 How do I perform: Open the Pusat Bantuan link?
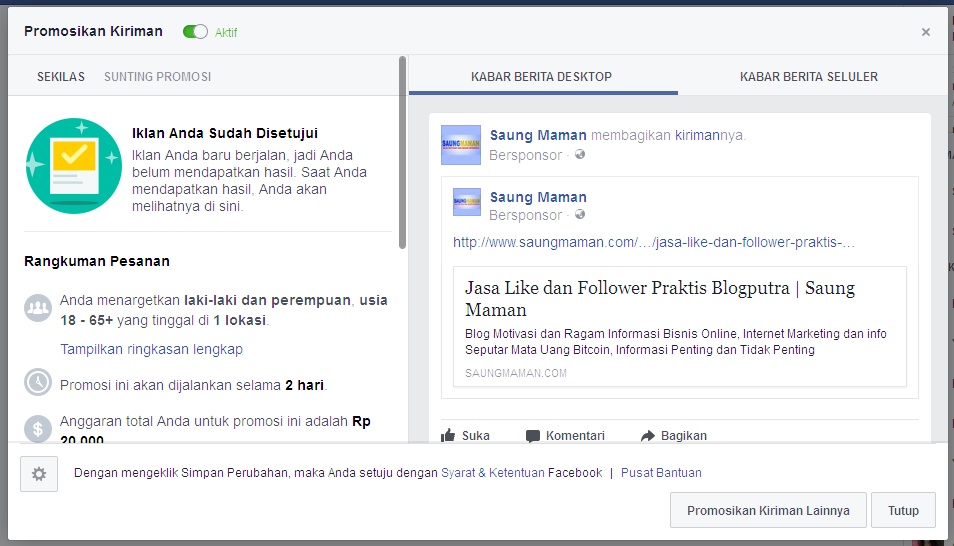tap(661, 473)
